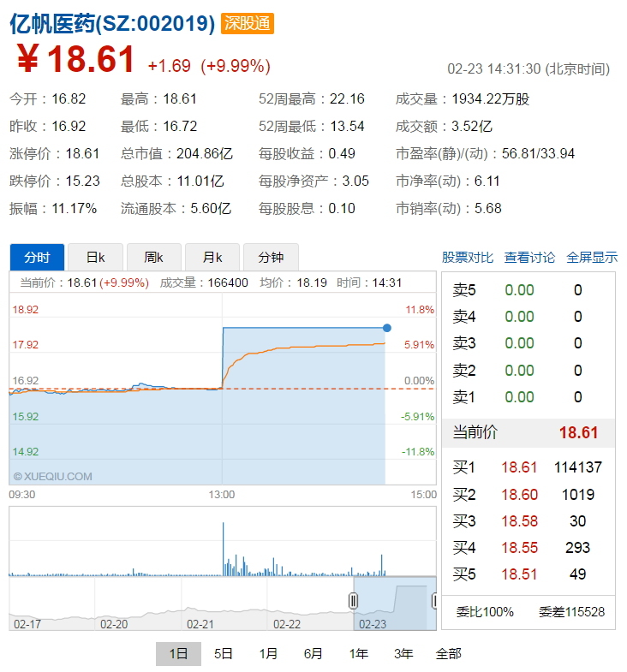Click the 今开 value 16.82
This screenshot has width=627, height=672.
[x=69, y=99]
